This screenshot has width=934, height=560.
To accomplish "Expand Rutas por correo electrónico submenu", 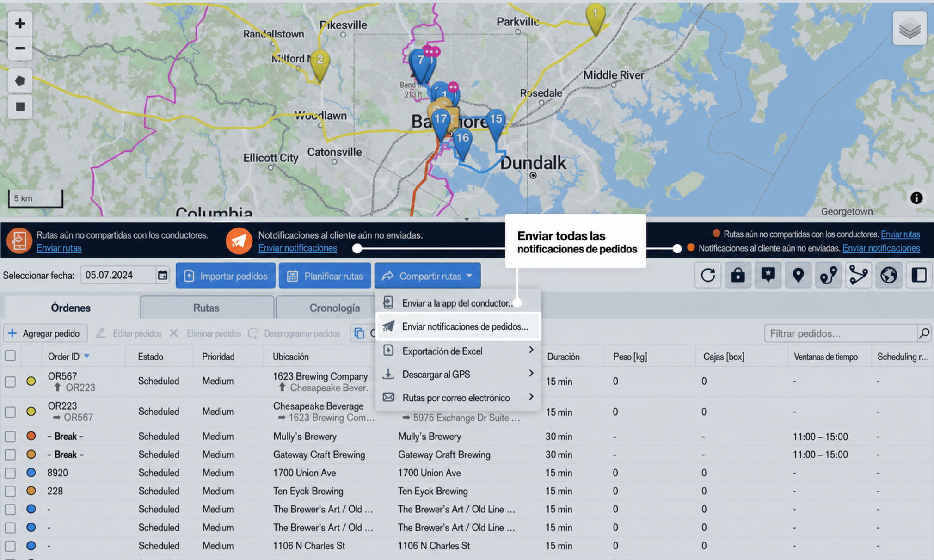I will (458, 398).
